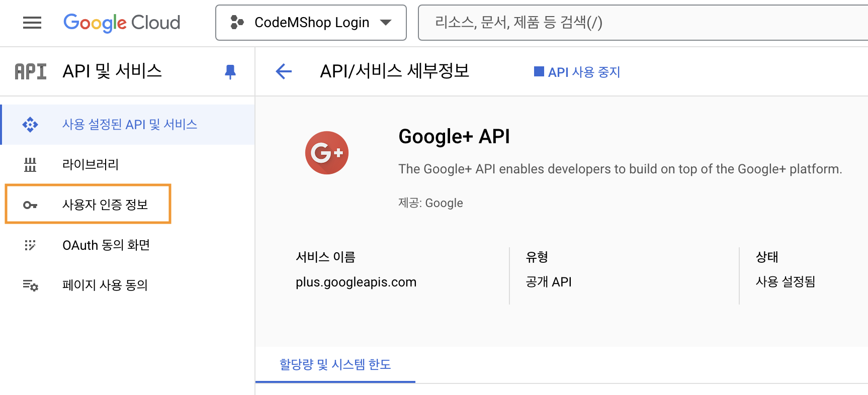Click the 사용 설정된 API 및 서비스 diamond icon
Screen dimensions: 868x395
coord(30,125)
